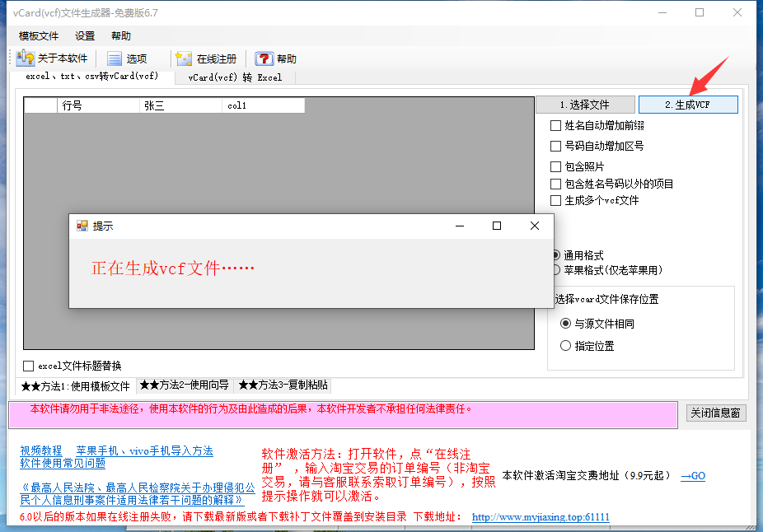
Task: Click the 帮助 question mark icon
Action: pyautogui.click(x=263, y=58)
